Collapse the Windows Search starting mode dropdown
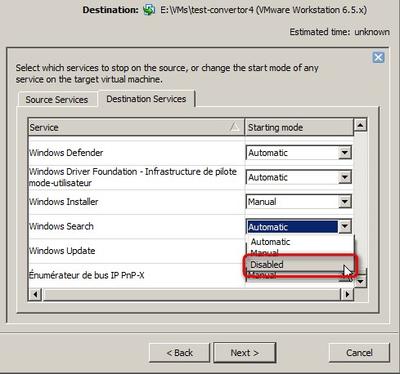Viewport: 400px width, 374px height. (x=345, y=227)
